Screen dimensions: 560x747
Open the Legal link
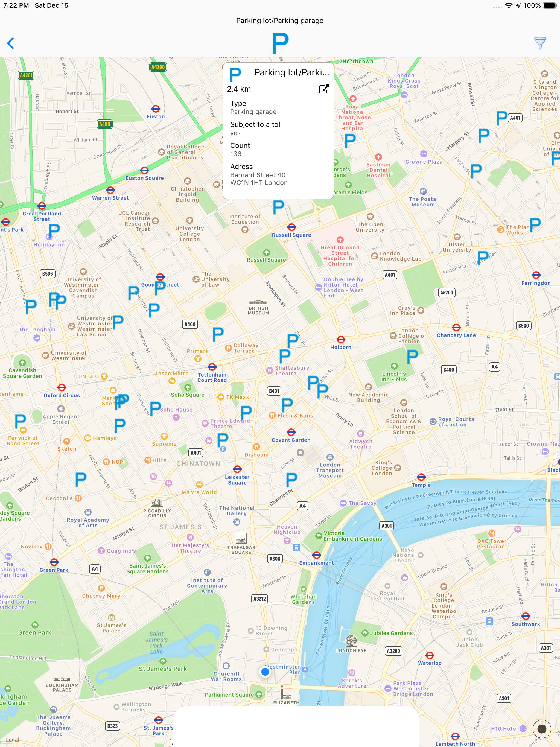pyautogui.click(x=13, y=739)
